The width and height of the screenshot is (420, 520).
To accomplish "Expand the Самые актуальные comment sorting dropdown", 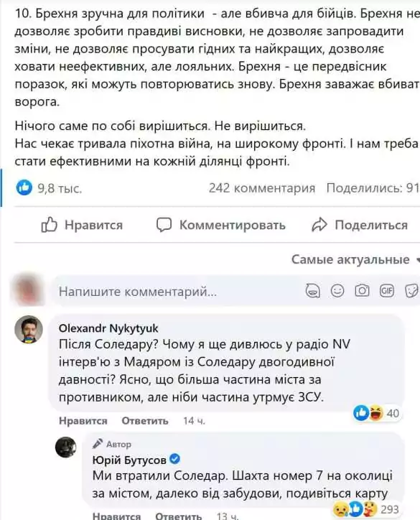I will 355,259.
